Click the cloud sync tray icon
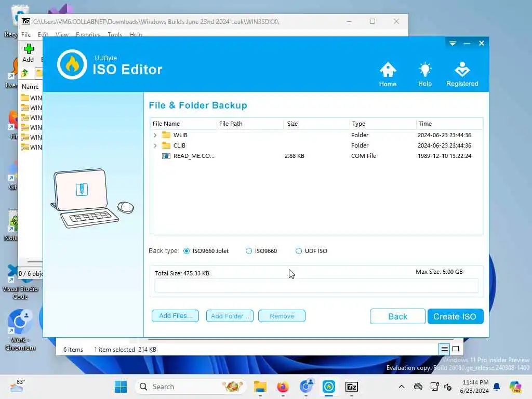This screenshot has width=532, height=399. pyautogui.click(x=418, y=387)
